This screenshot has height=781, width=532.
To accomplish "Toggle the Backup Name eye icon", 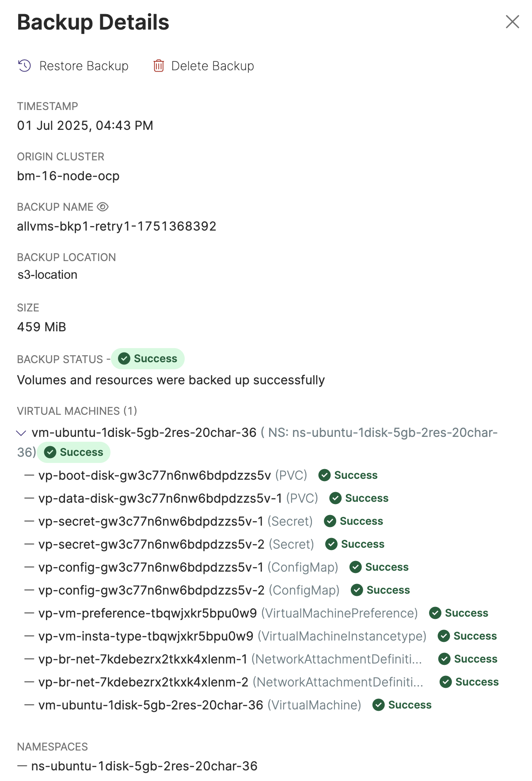I will (x=103, y=207).
